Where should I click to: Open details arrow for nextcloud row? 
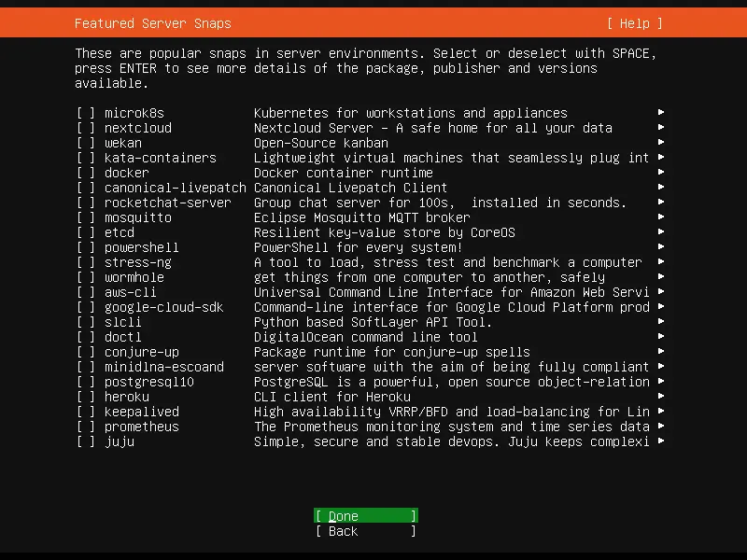pyautogui.click(x=661, y=127)
